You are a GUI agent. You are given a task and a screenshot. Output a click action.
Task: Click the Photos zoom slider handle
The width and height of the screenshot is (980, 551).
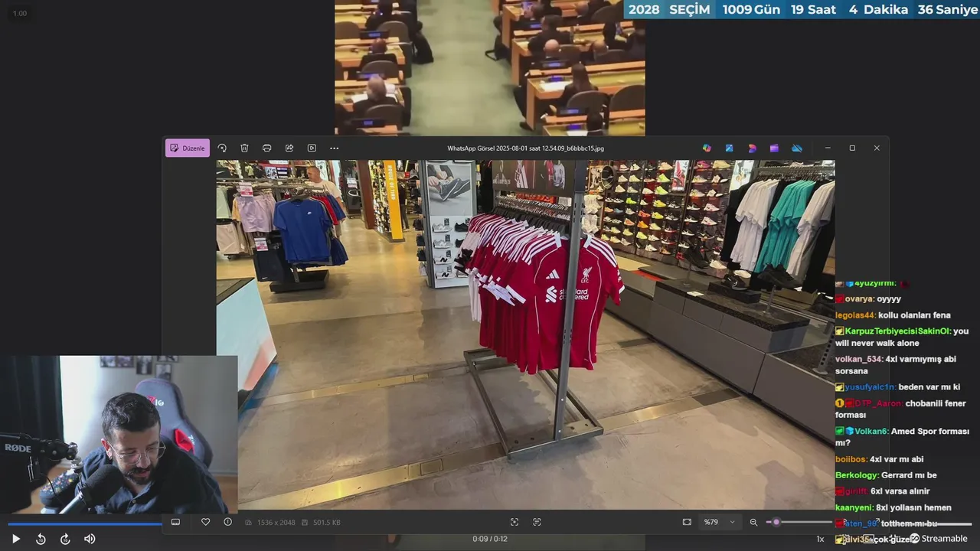[x=776, y=522]
